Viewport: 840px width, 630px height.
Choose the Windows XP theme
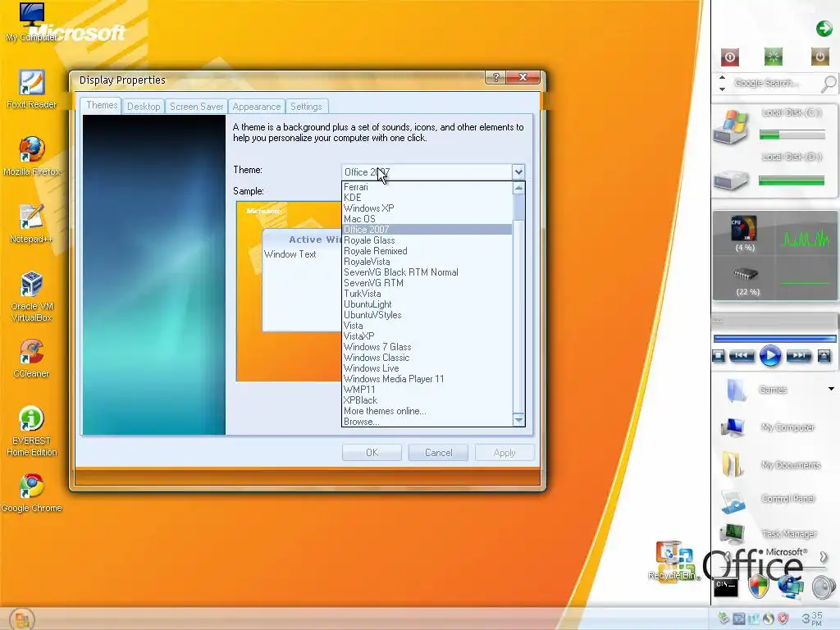point(427,208)
